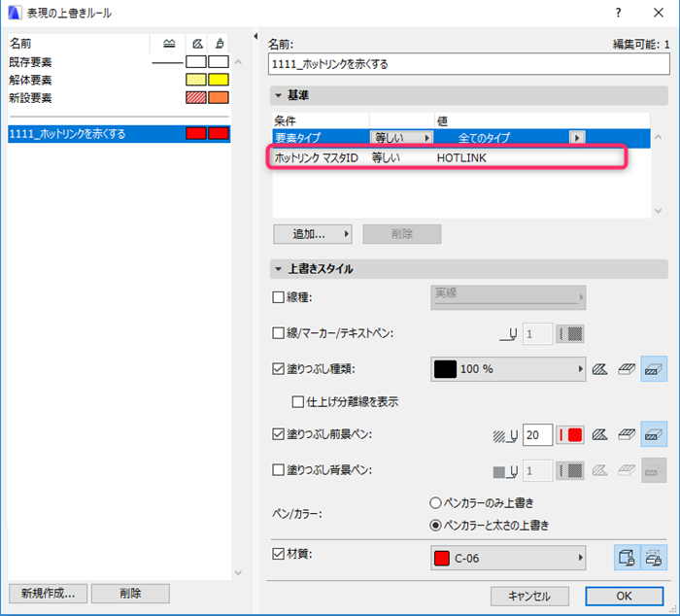Collapse the 基準 section
Viewport: 680px width, 616px height.
pos(279,95)
